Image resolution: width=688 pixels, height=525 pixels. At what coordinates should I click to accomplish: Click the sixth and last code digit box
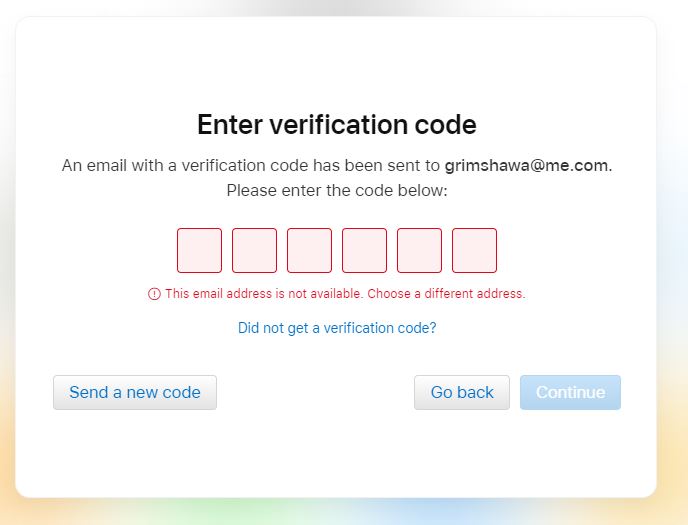tap(474, 250)
